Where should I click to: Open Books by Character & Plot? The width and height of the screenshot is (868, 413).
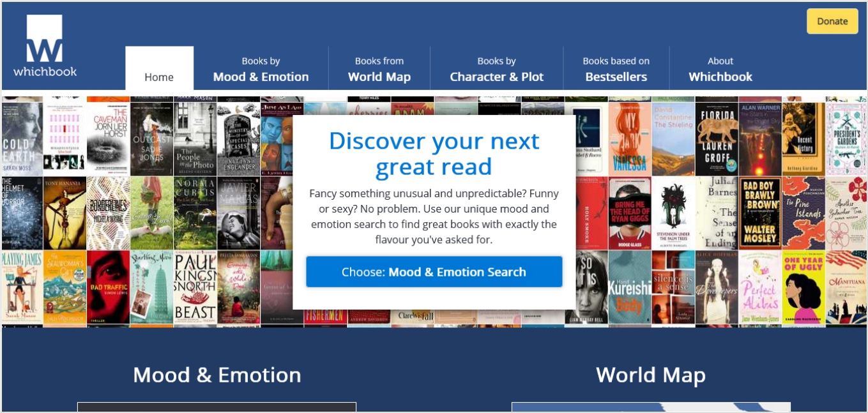(496, 69)
